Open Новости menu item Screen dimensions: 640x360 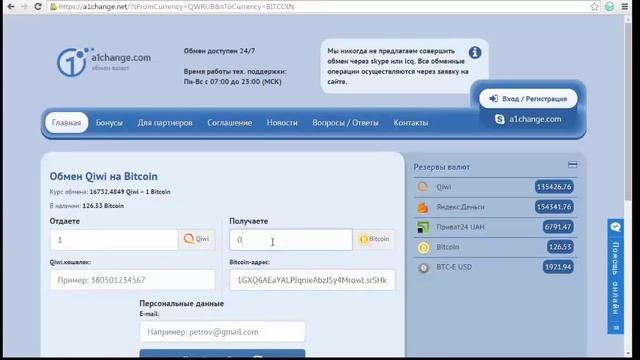[282, 122]
